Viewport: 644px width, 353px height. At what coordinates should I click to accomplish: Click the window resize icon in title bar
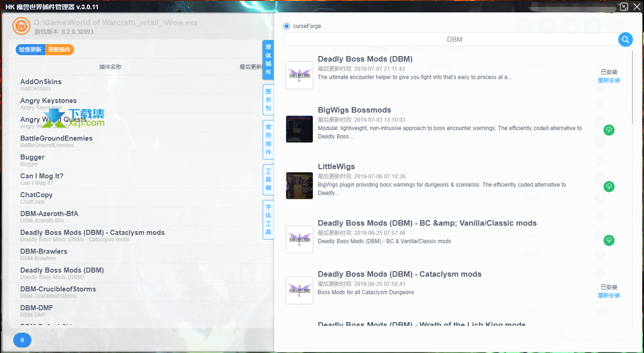tap(624, 7)
